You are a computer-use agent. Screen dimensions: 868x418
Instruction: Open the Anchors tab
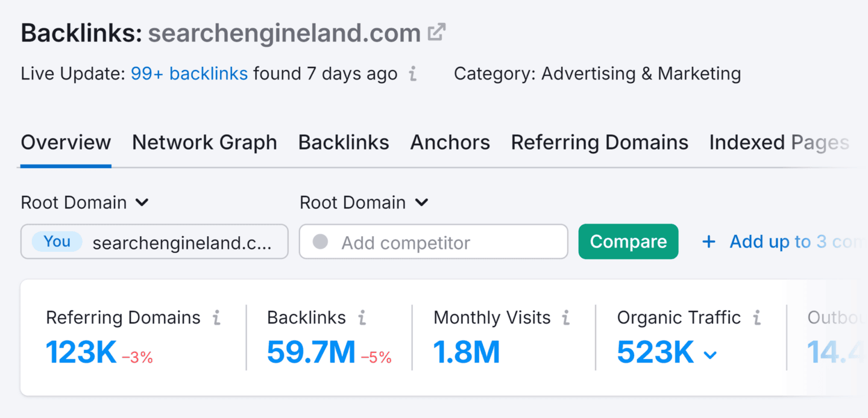(x=450, y=143)
